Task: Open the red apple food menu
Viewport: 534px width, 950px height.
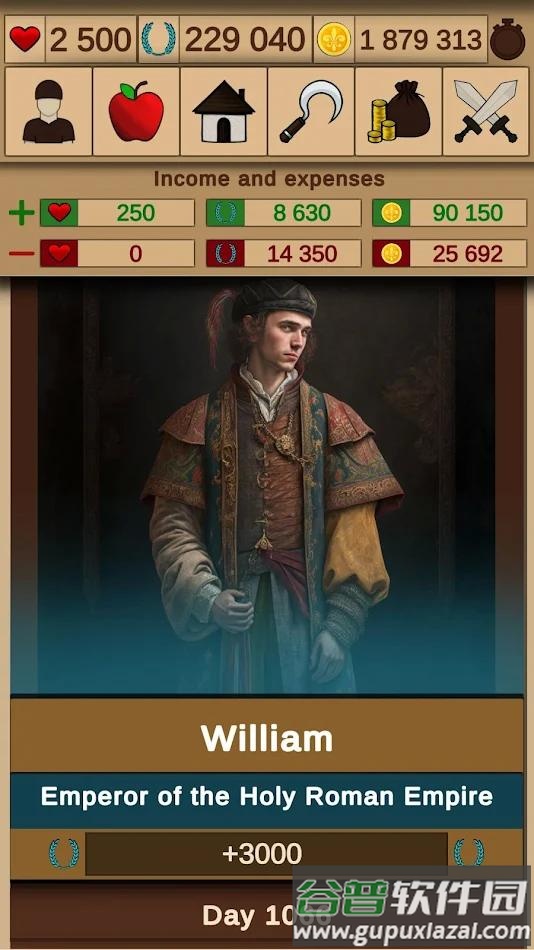Action: point(136,111)
